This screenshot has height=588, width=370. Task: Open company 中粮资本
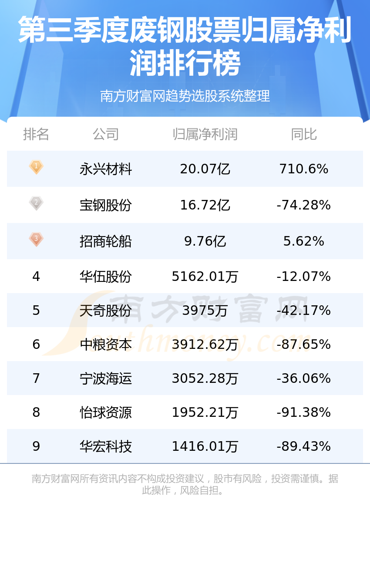(106, 345)
